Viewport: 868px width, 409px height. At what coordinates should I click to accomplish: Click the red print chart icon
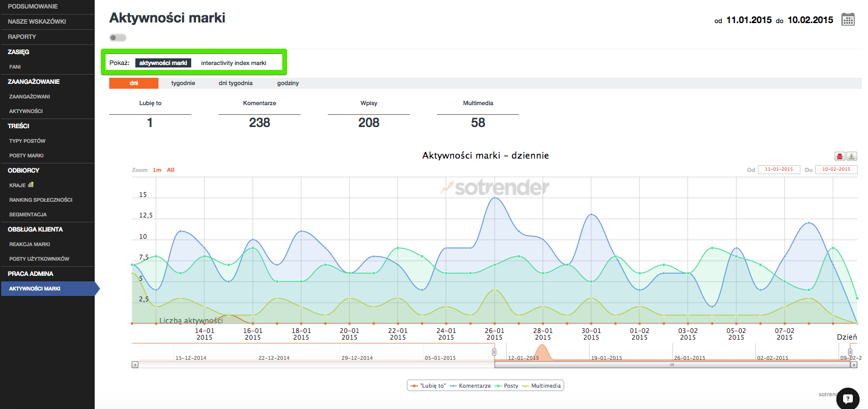(x=840, y=156)
